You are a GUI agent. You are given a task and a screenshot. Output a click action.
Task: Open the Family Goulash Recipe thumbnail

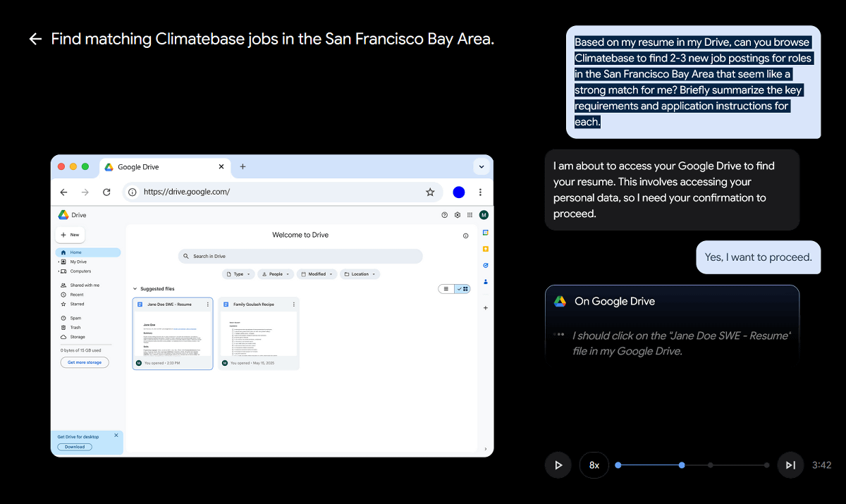point(259,333)
